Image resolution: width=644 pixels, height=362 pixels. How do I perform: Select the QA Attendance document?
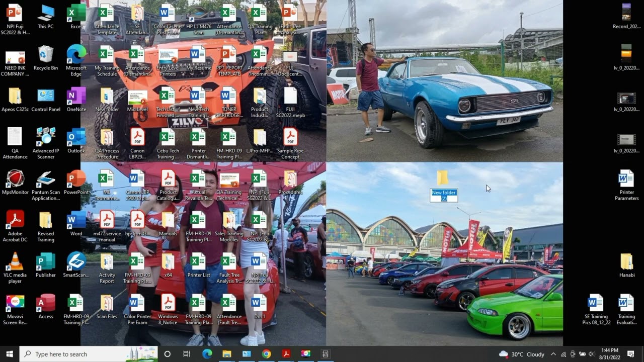(15, 144)
